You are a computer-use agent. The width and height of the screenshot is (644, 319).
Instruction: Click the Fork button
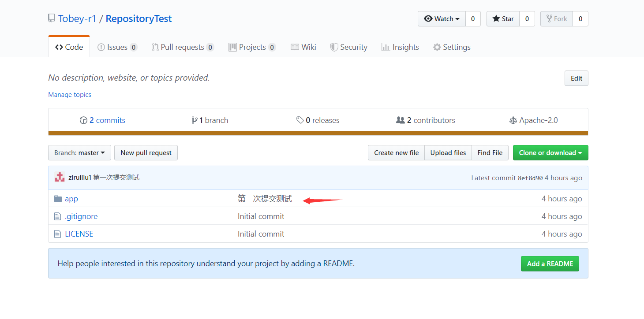coord(557,19)
